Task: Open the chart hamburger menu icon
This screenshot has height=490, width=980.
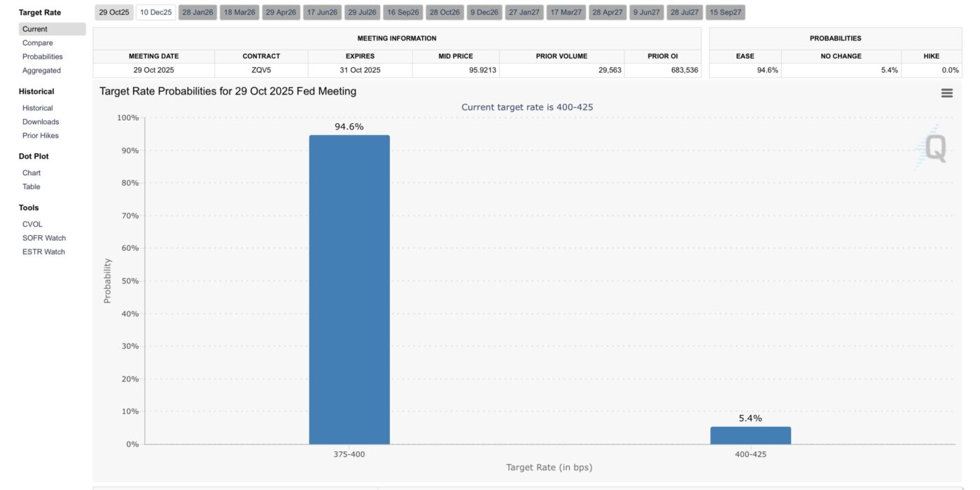Action: 946,93
